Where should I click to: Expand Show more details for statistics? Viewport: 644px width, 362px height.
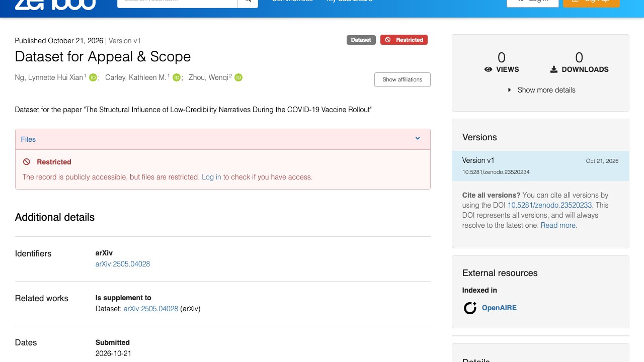click(541, 90)
